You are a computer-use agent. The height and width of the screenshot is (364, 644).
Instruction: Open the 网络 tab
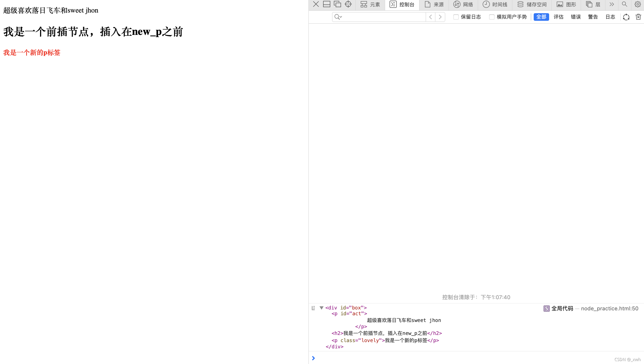(x=463, y=4)
